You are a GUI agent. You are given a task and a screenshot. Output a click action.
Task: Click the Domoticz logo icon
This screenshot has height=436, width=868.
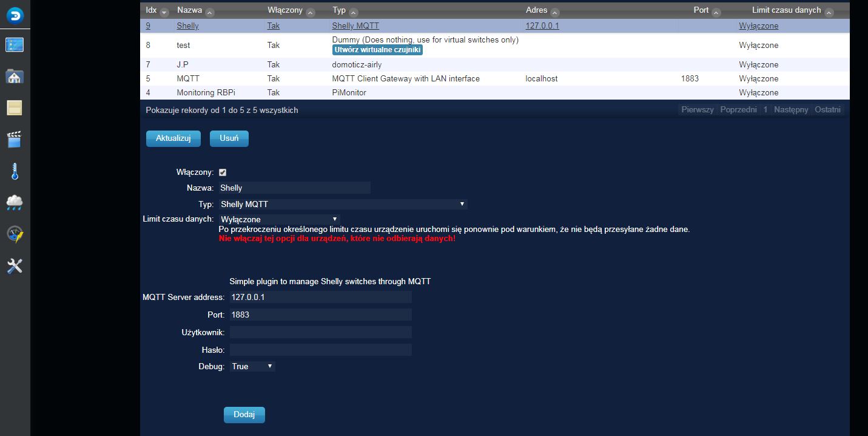[15, 15]
